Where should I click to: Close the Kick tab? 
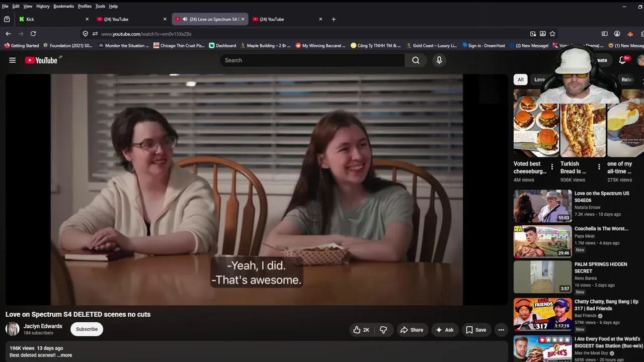point(87,19)
